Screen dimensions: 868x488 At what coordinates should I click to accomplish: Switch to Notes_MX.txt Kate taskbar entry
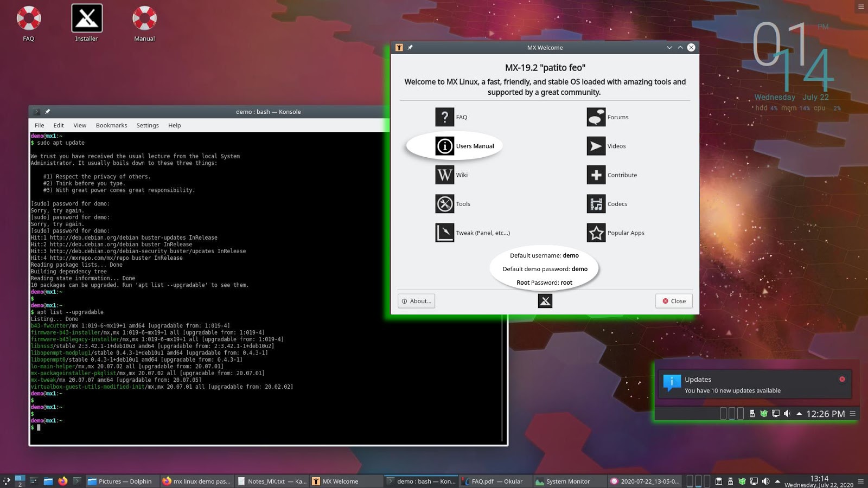coord(272,481)
